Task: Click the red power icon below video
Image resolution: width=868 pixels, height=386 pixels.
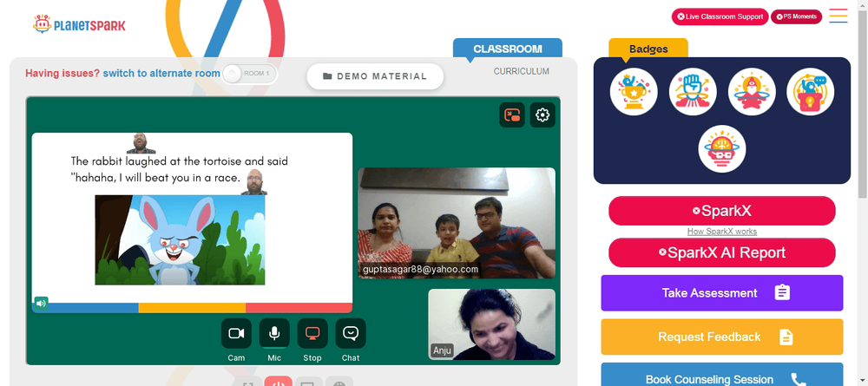Action: pos(279,381)
